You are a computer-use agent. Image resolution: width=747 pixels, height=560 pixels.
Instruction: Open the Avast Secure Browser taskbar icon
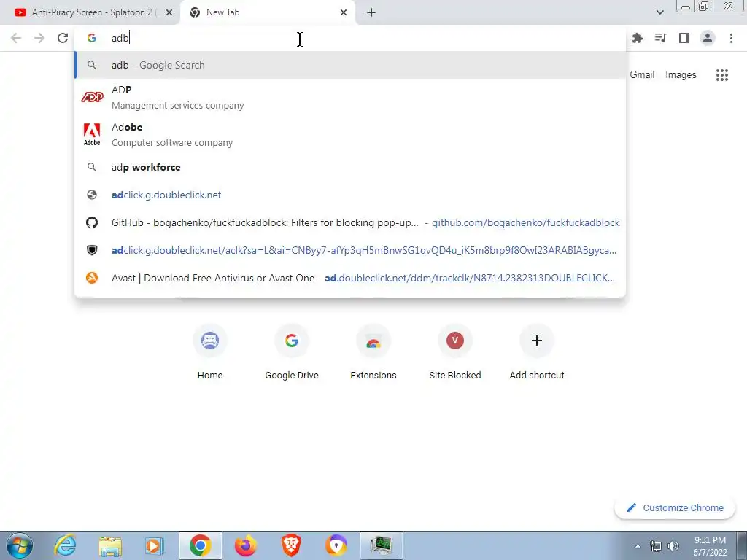[336, 545]
